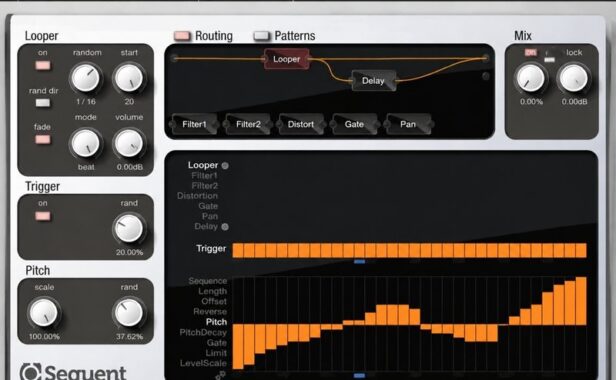This screenshot has width=616, height=380.
Task: Select Filter2 in the pattern module list
Action: (205, 185)
